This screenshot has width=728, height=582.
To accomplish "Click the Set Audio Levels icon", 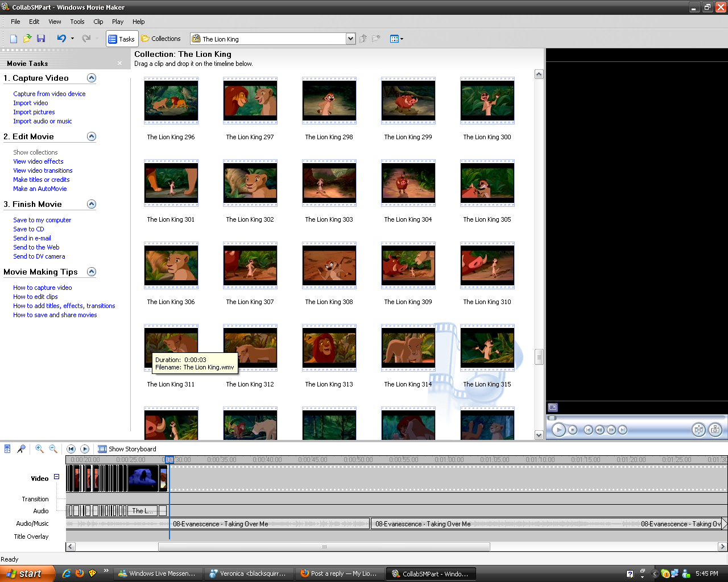I will (x=7, y=449).
